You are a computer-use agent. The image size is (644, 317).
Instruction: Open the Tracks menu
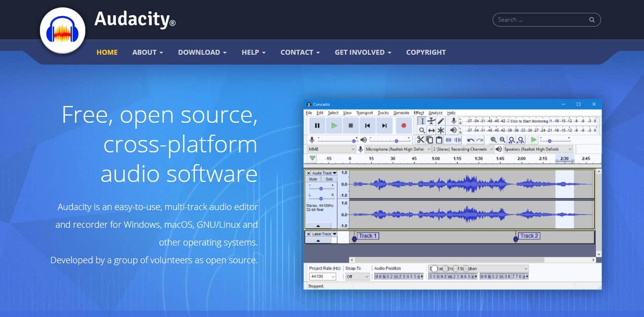383,113
